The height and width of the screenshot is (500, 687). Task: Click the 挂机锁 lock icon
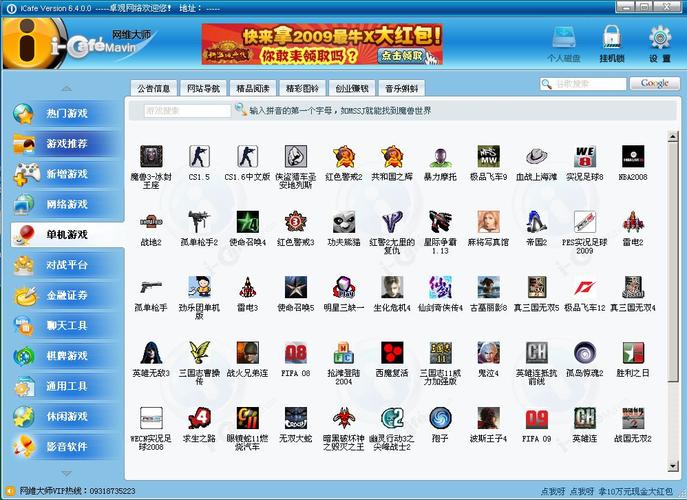[612, 43]
